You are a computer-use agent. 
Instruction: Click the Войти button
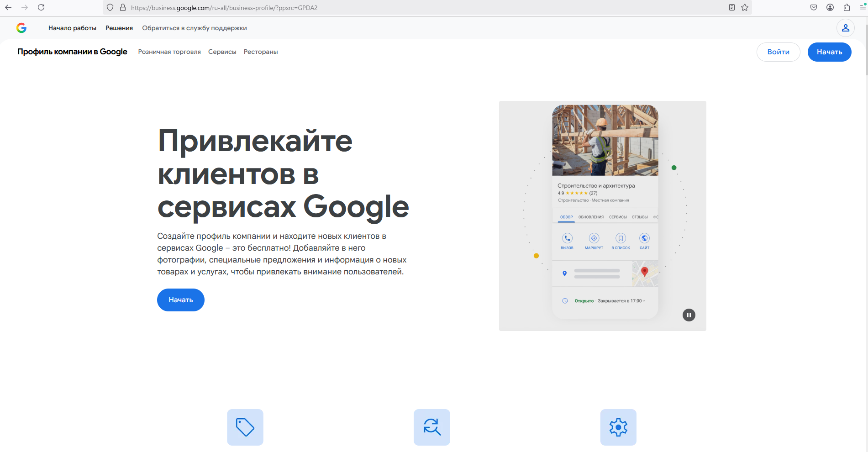coord(778,52)
